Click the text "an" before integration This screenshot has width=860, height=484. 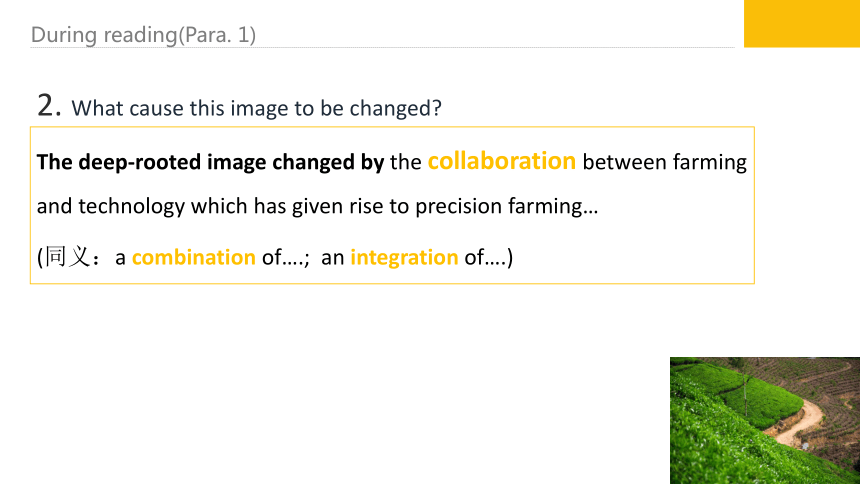[x=332, y=258]
